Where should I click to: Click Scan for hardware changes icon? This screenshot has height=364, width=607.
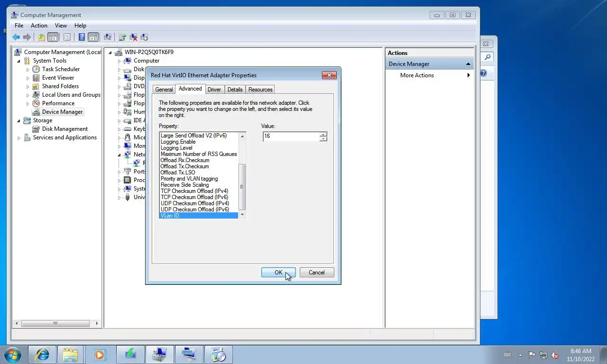click(108, 37)
